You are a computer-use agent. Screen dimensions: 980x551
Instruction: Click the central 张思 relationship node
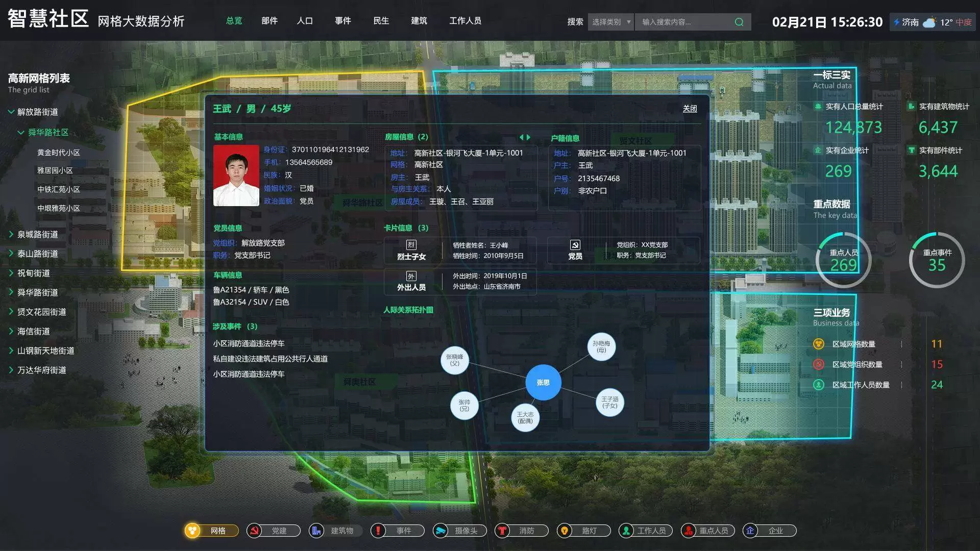pos(543,382)
